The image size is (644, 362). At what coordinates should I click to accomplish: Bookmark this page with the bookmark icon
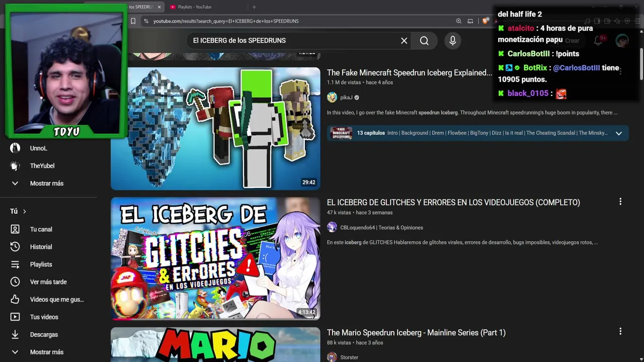click(x=133, y=21)
